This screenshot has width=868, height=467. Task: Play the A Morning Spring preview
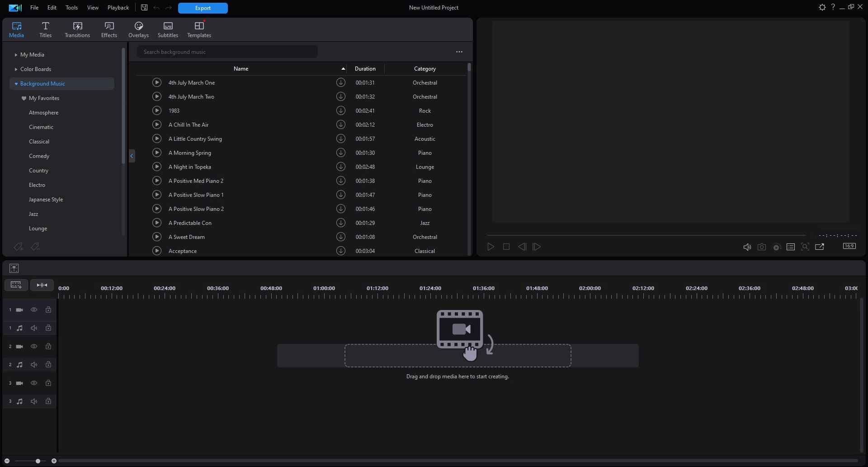[x=157, y=152]
